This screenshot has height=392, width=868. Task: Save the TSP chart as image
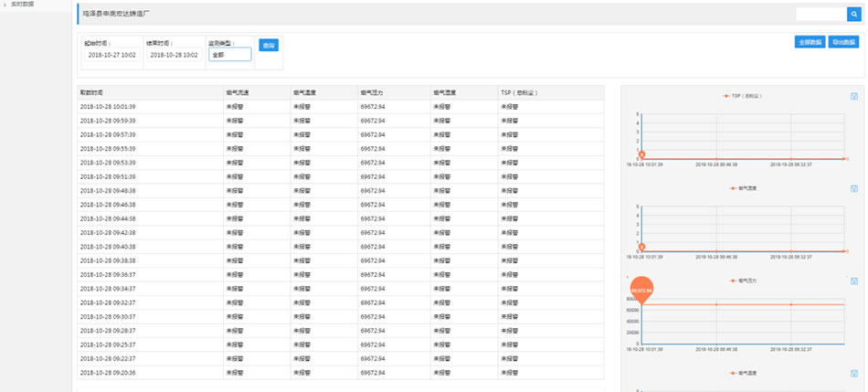tap(853, 96)
